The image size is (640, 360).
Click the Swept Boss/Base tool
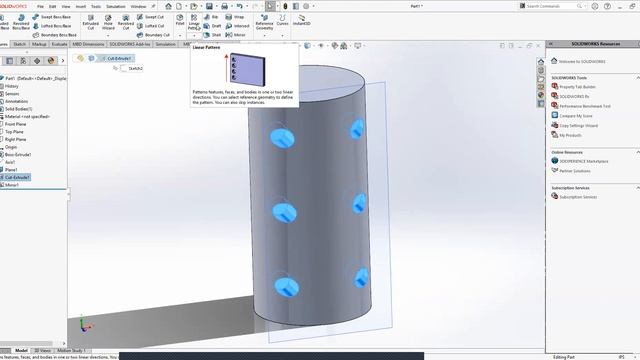click(51, 17)
